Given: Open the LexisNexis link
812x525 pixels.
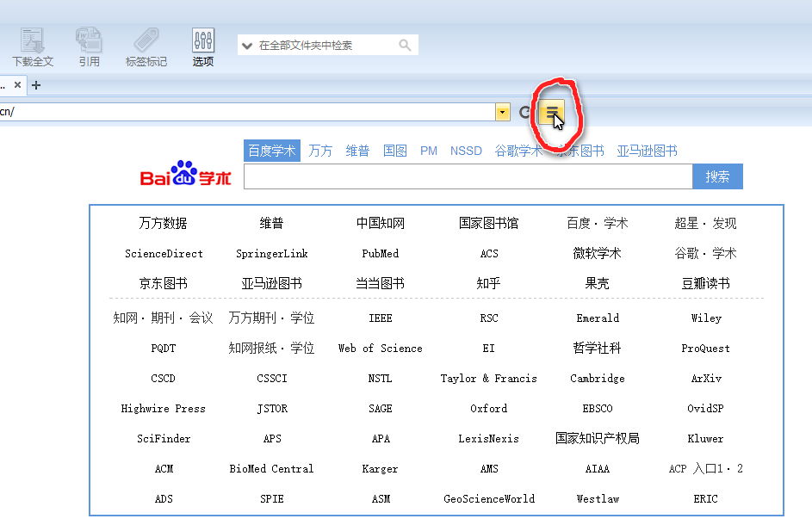Looking at the screenshot, I should click(x=488, y=439).
